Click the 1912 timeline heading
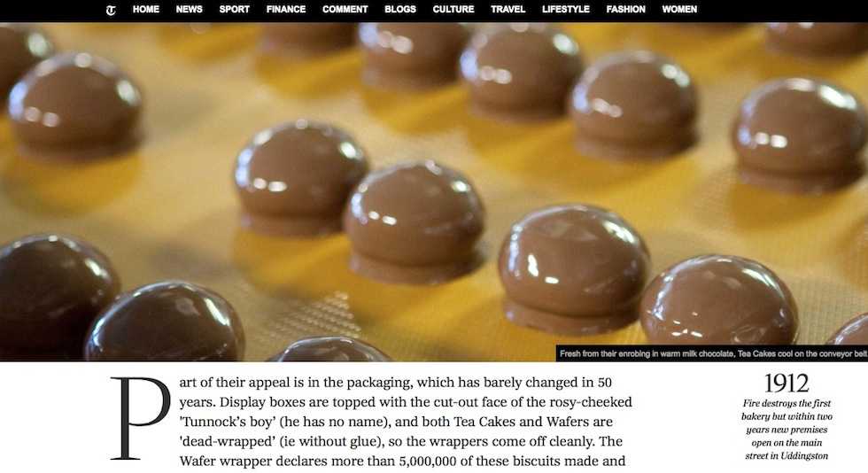The image size is (868, 473). (787, 384)
